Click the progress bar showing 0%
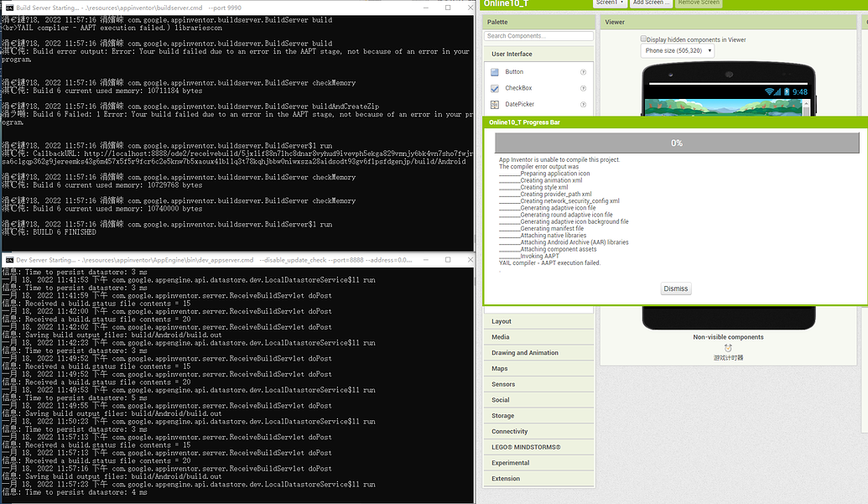Image resolution: width=868 pixels, height=504 pixels. click(676, 143)
